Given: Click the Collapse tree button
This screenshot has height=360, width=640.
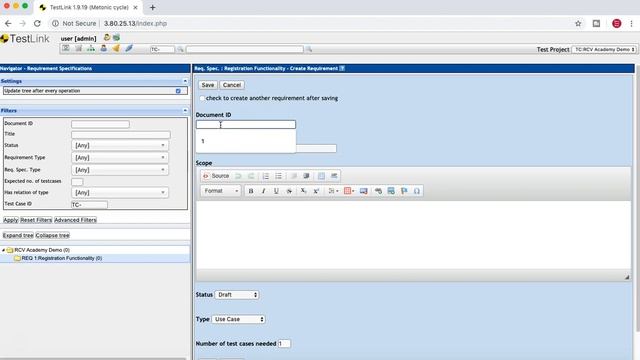Looking at the screenshot, I should coord(52,236).
